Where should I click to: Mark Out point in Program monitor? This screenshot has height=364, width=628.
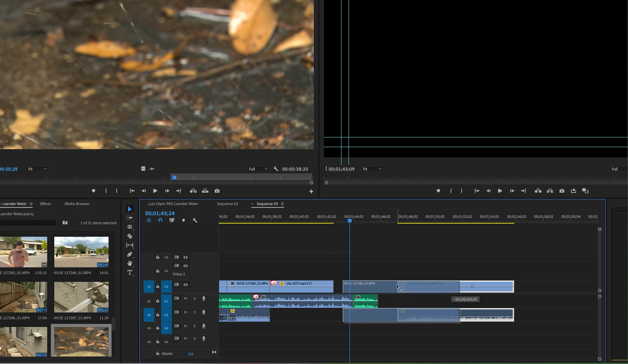pos(461,191)
